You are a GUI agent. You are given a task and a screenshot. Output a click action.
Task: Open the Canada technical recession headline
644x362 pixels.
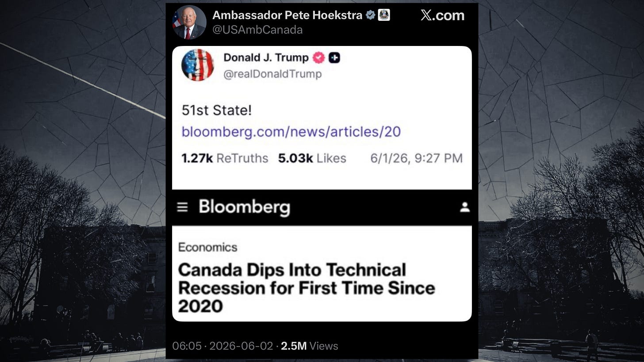click(x=307, y=288)
